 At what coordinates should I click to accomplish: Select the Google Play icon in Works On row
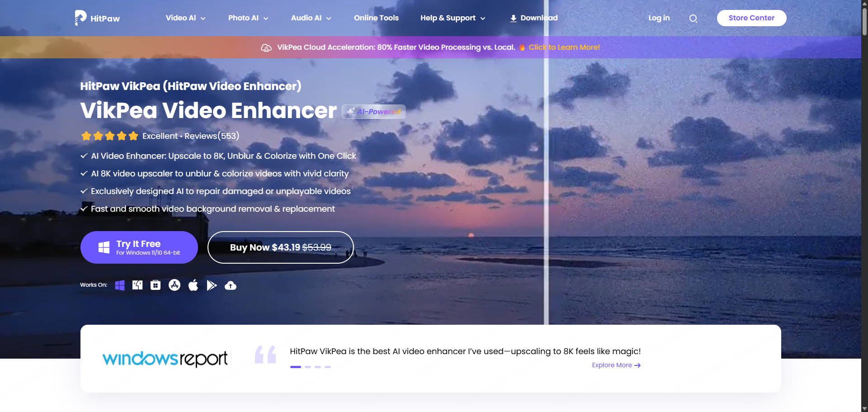(212, 285)
